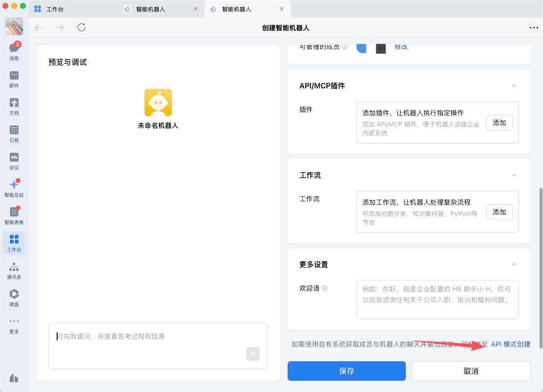Screen dimensions: 543x392
Task: Open the 日程 calendar icon
Action: point(14,130)
